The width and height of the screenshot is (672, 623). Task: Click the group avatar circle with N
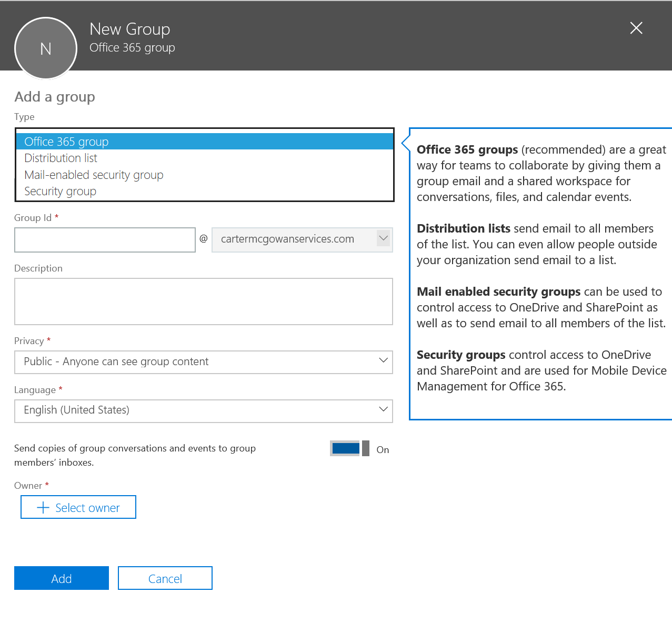click(46, 48)
